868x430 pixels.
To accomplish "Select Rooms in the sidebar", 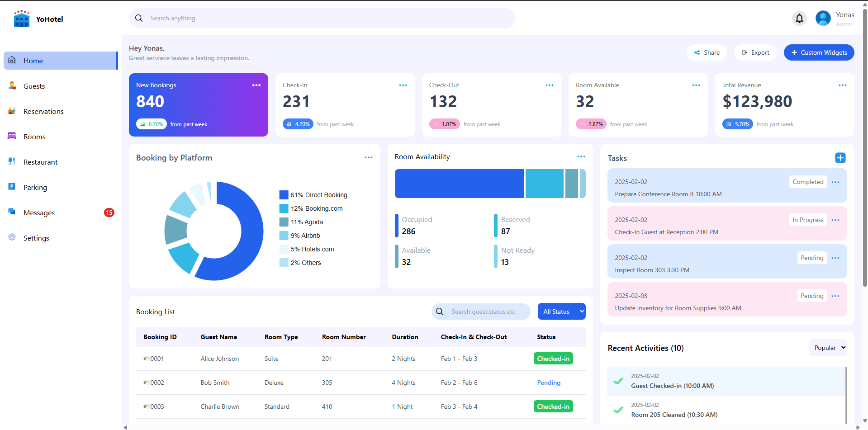I will point(34,137).
